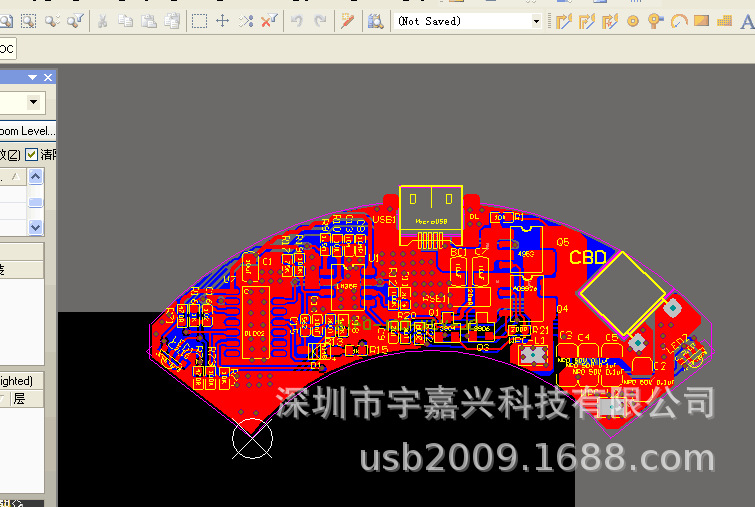Select the Place Polygon Plane tool
Screen dimensions: 755x507
[725, 21]
